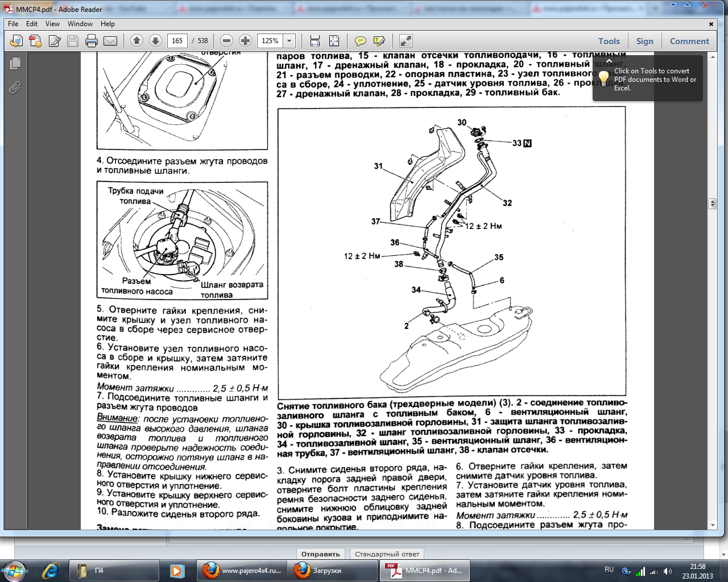Open the zoom level dropdown arrow
The height and width of the screenshot is (582, 728).
[289, 41]
